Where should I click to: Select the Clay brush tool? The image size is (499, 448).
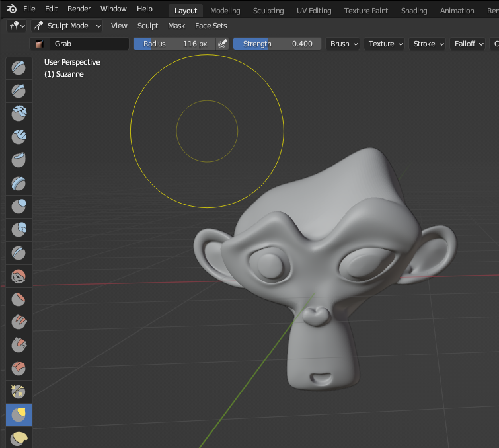click(19, 114)
